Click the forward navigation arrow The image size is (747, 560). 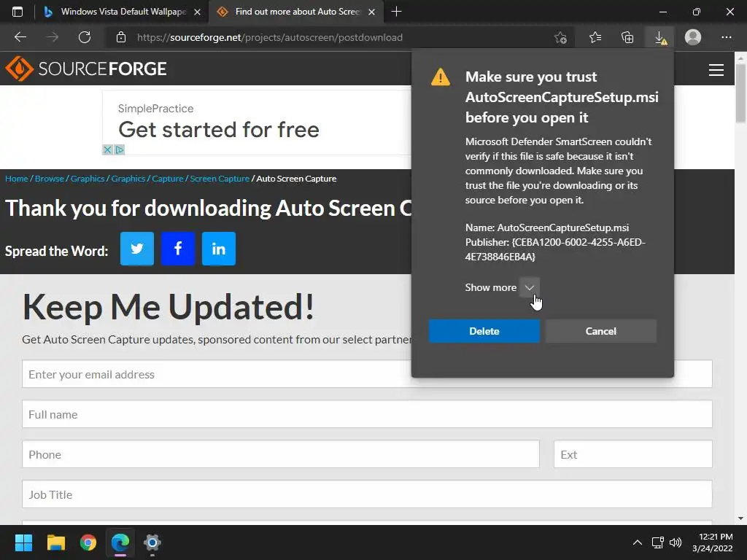[53, 37]
